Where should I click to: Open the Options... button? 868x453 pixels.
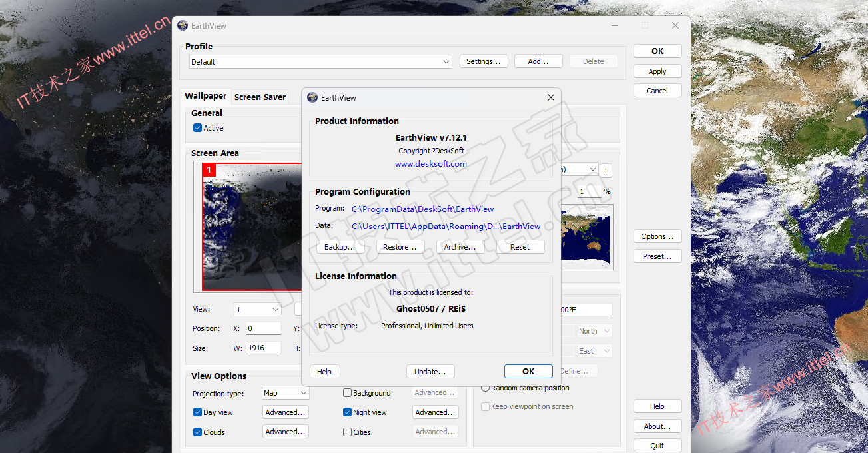coord(657,236)
